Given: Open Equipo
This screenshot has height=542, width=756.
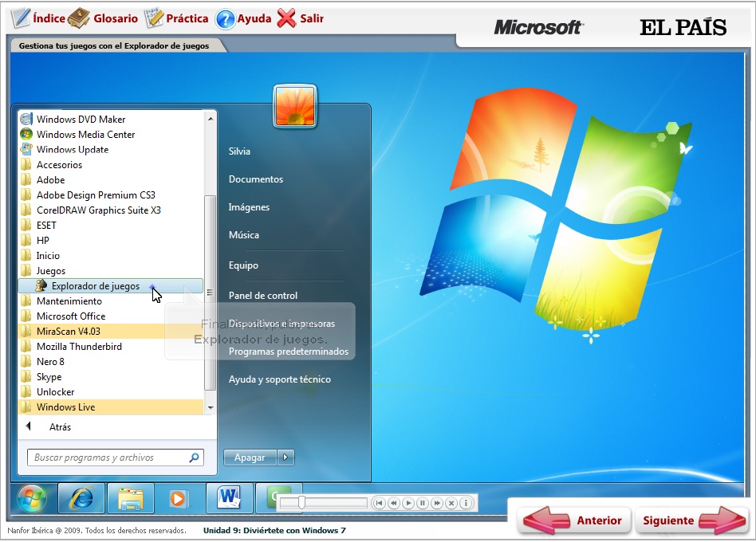Looking at the screenshot, I should (x=243, y=265).
